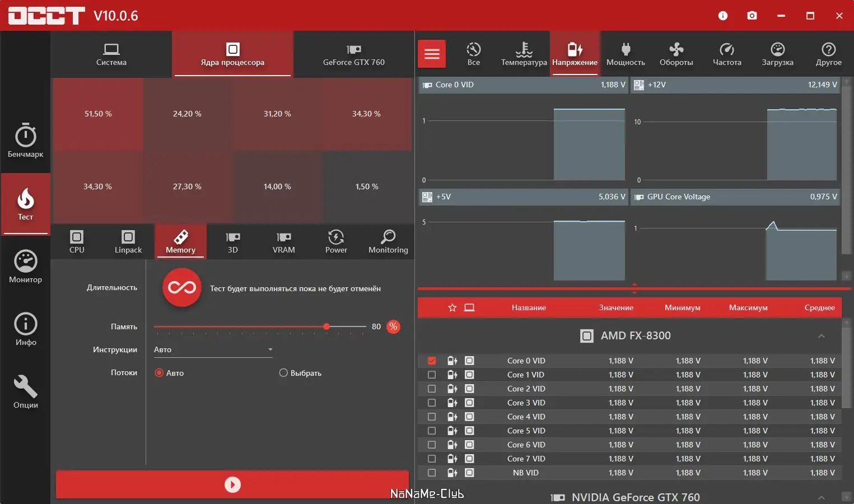Check the Core 5 VID checkbox
Image resolution: width=854 pixels, height=504 pixels.
(432, 431)
